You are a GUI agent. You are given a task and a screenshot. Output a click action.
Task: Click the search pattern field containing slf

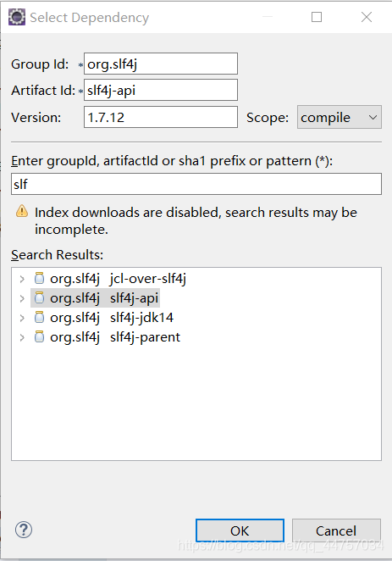point(196,184)
